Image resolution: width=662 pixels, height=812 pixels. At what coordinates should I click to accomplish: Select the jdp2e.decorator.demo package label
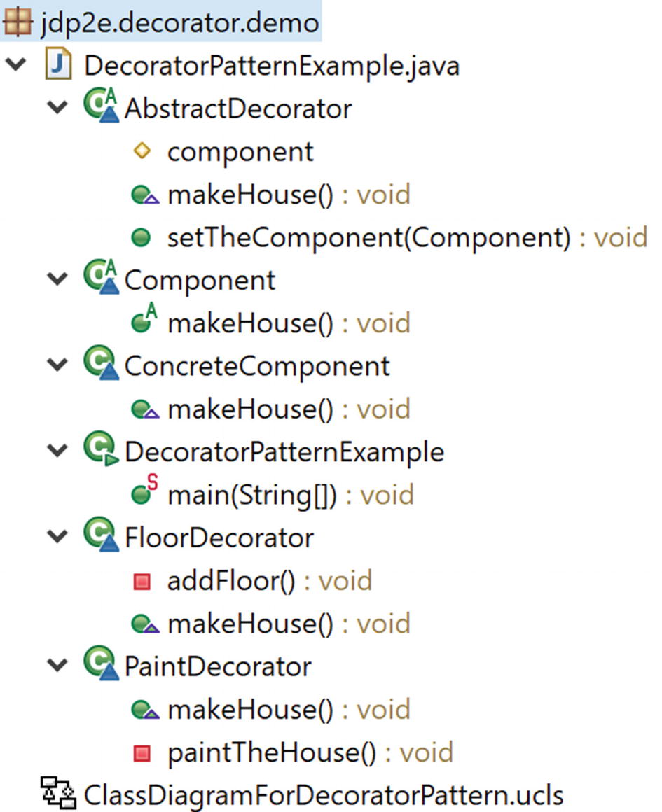tap(179, 23)
